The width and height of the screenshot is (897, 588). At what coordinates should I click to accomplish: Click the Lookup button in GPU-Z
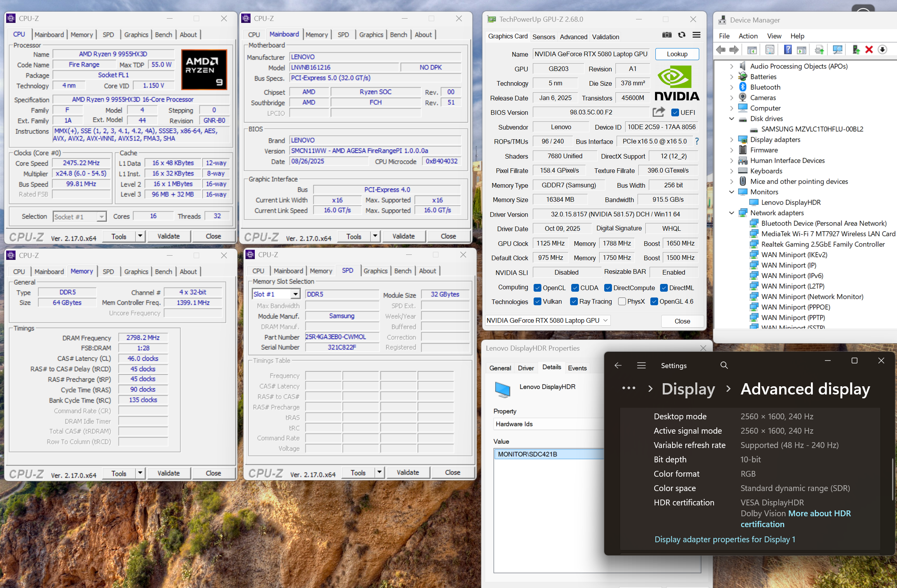(677, 54)
